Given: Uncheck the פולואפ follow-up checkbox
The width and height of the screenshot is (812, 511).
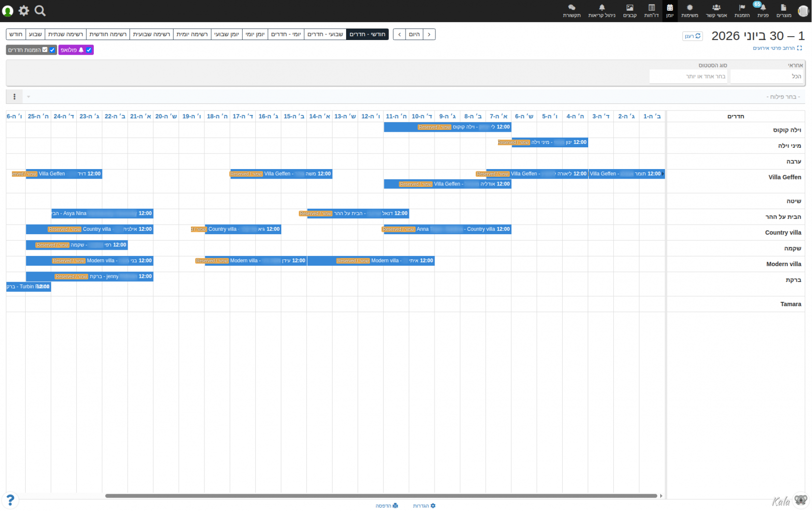Looking at the screenshot, I should pyautogui.click(x=89, y=50).
